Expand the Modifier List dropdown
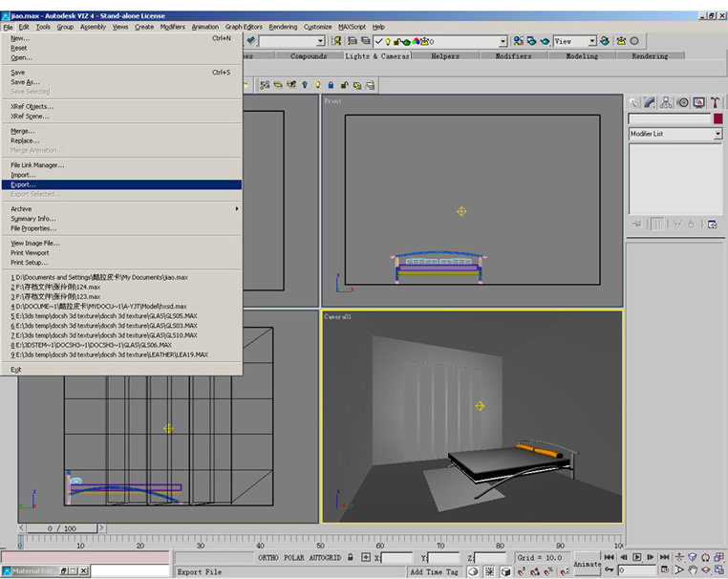Viewport: 728px width, 579px height. pos(717,135)
